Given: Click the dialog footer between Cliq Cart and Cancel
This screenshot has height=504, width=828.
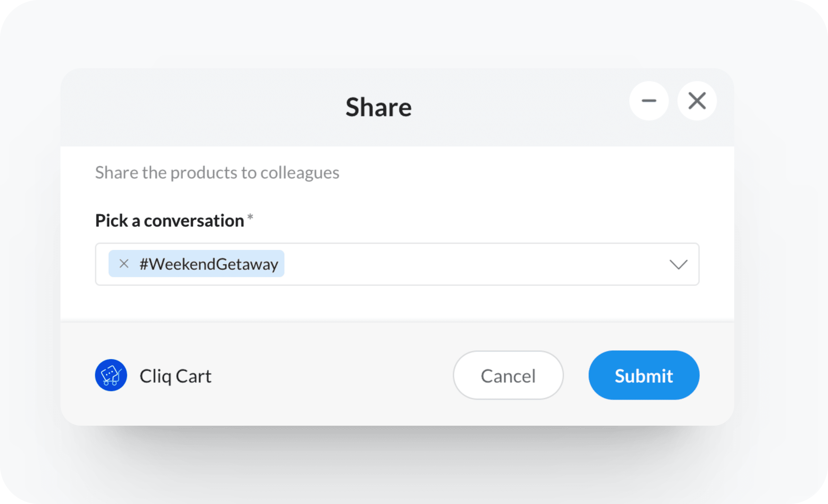Looking at the screenshot, I should (333, 375).
